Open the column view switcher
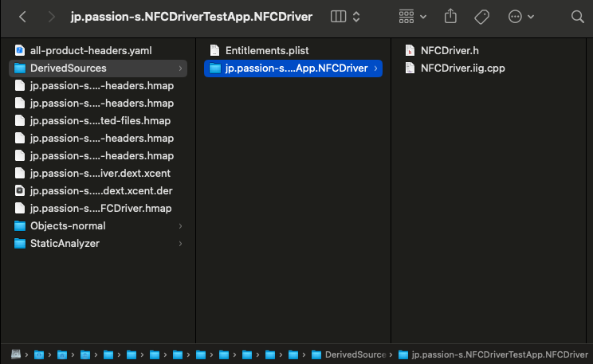 point(344,16)
